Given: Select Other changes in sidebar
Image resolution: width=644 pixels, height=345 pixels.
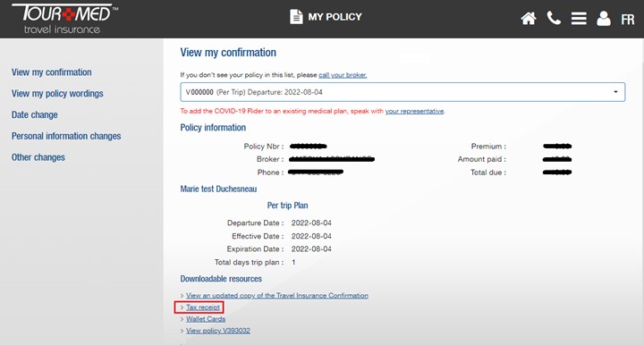Looking at the screenshot, I should [x=38, y=157].
